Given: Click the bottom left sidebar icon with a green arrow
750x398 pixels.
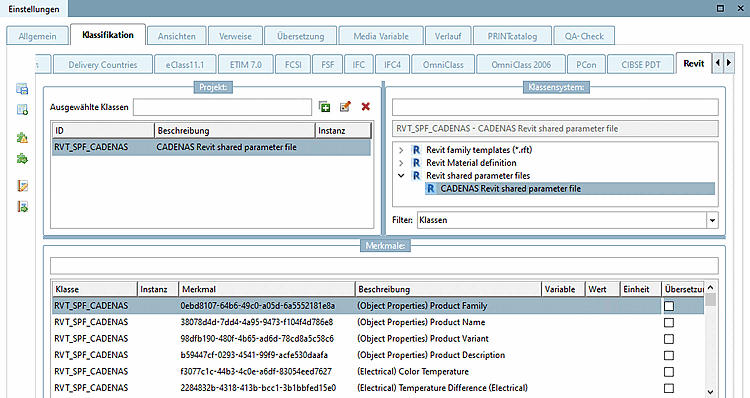Looking at the screenshot, I should click(22, 207).
